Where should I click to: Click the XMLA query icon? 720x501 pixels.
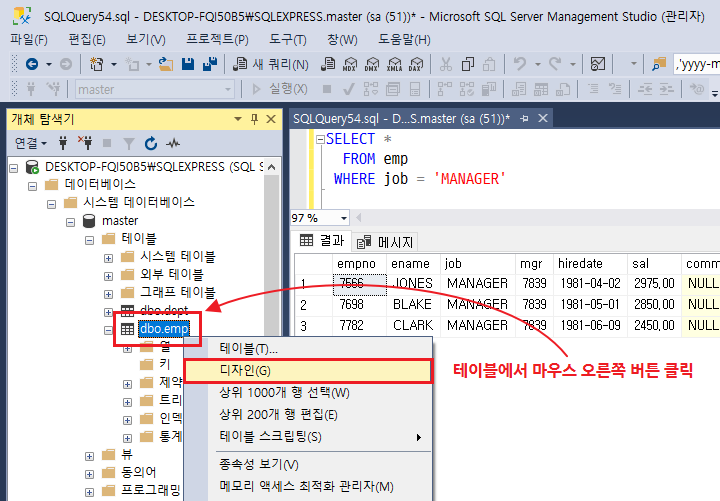click(x=394, y=64)
